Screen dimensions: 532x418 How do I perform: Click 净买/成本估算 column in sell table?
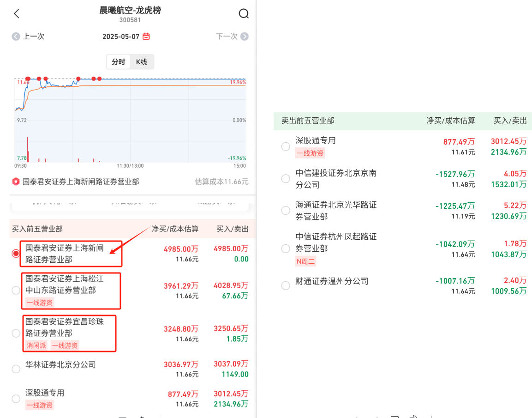click(x=451, y=121)
